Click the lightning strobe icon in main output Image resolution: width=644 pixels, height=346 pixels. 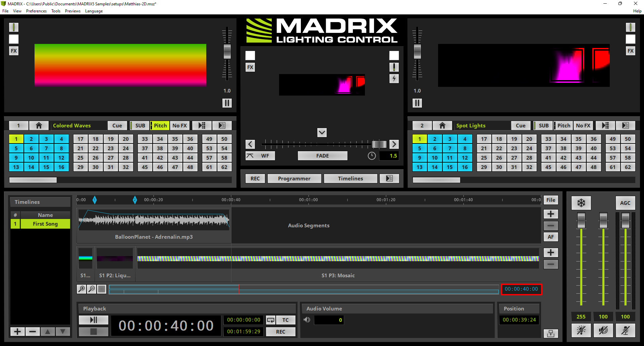click(x=394, y=79)
